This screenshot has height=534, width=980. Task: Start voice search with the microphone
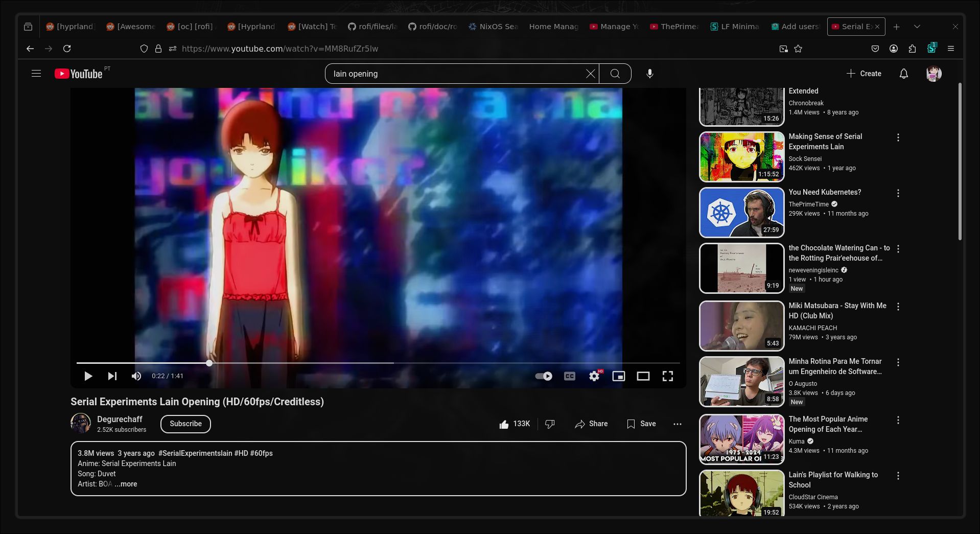(649, 74)
